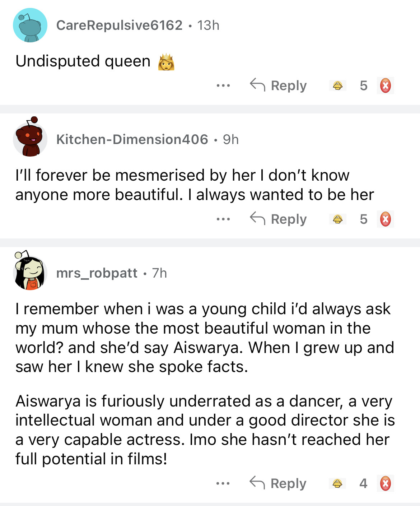Downvote CareRepulsive6162's comment
This screenshot has height=506, width=420.
tap(386, 86)
